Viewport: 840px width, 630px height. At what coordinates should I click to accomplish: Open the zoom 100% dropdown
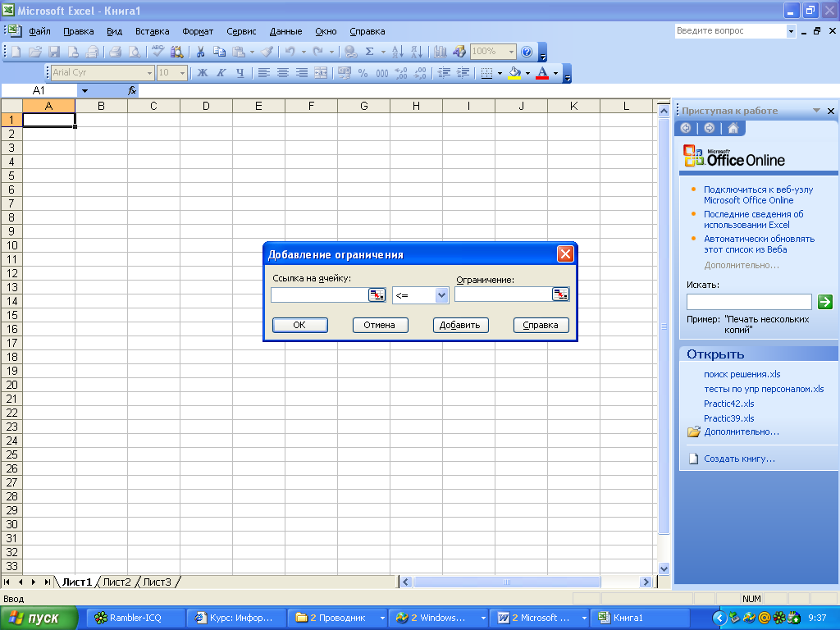pos(511,52)
